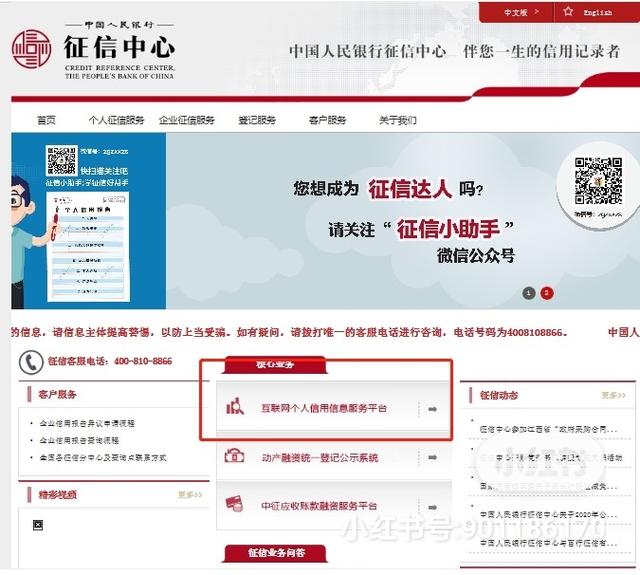The height and width of the screenshot is (575, 640).
Task: Select the red slide 2 indicator
Action: point(547,293)
